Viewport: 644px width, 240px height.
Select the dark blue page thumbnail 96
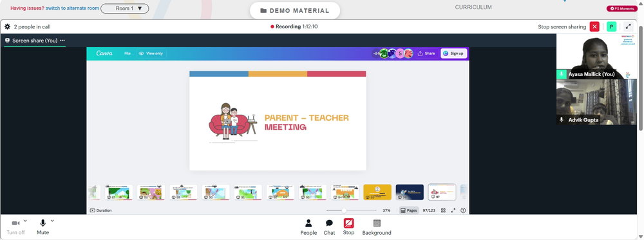410,192
